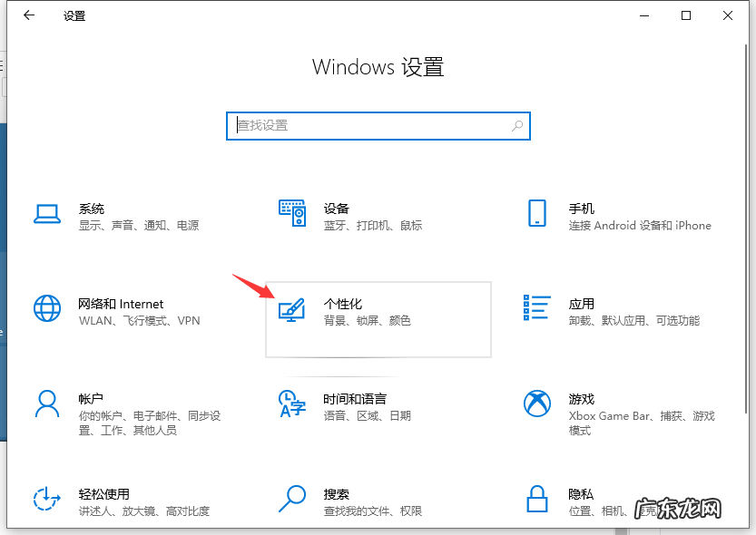Open 系统 settings icon
Screen dimensions: 756x535
point(47,213)
